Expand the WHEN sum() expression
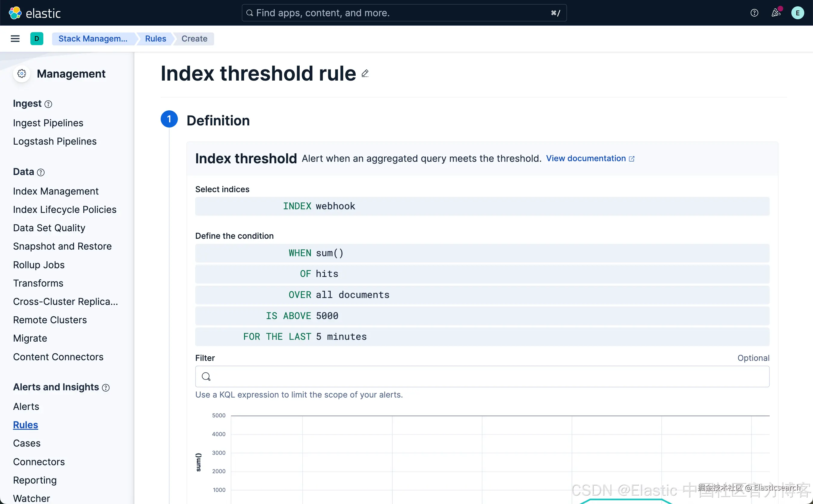Screen dimensions: 813x504 [316, 253]
